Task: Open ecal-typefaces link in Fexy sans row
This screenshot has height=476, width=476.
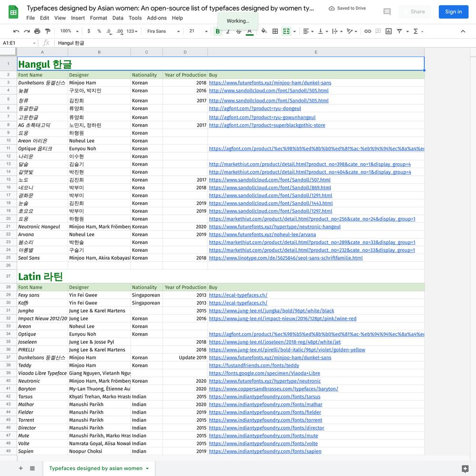Action: 238,295
